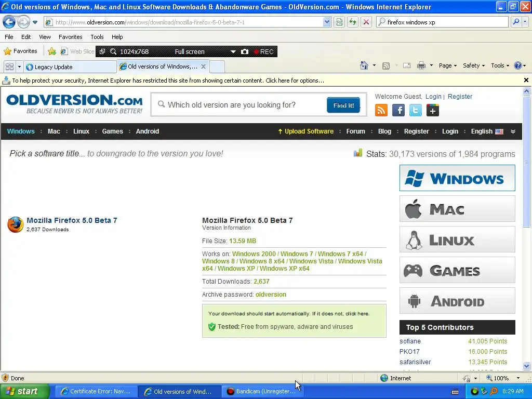Click the Google Plus icon
Viewport: 532px width, 399px height.
point(433,110)
